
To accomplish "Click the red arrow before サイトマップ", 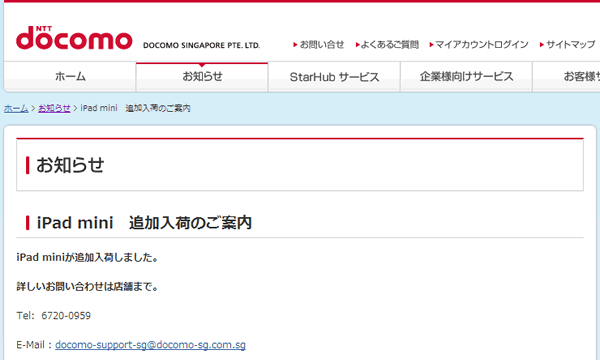I will pos(542,45).
